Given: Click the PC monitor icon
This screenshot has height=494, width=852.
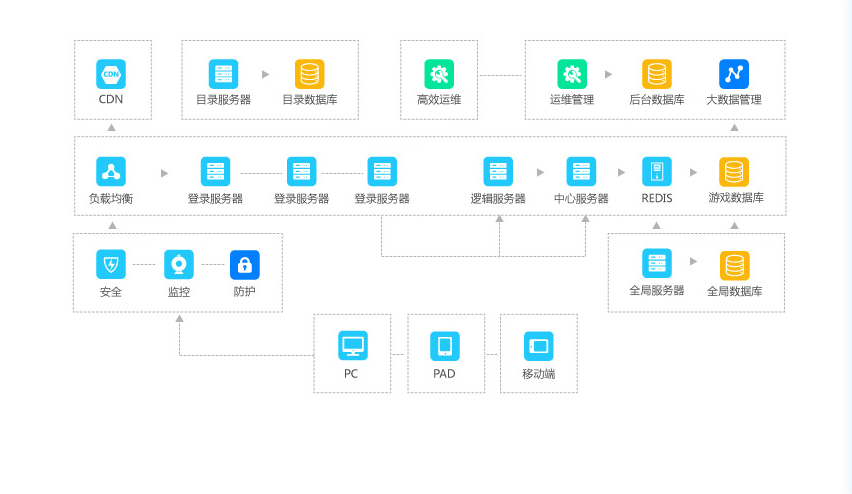Looking at the screenshot, I should coord(352,346).
